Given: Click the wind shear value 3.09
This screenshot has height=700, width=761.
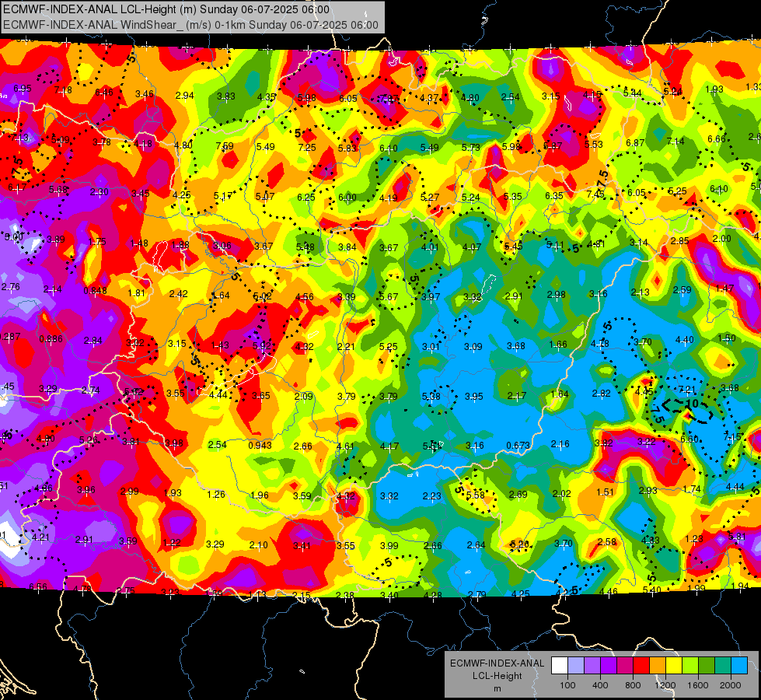Looking at the screenshot, I should coord(473,347).
